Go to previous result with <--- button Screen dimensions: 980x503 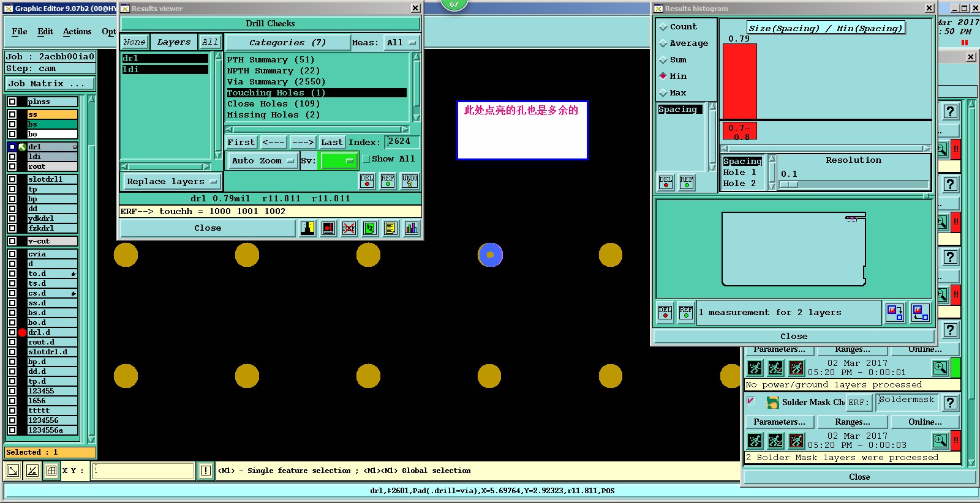[273, 143]
